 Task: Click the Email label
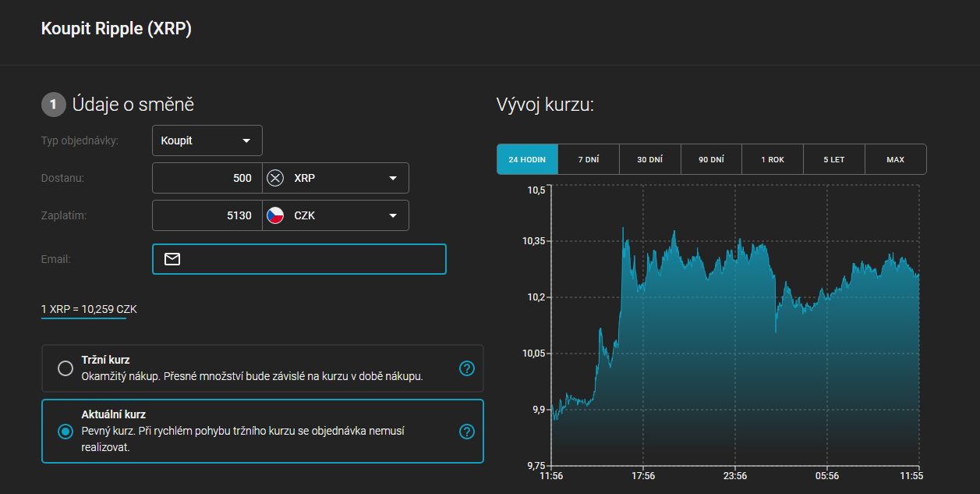point(56,259)
